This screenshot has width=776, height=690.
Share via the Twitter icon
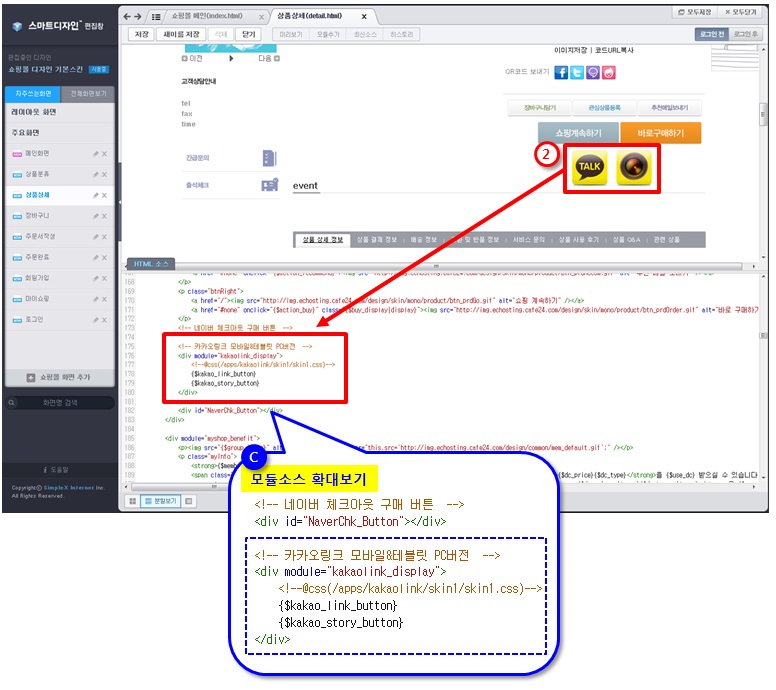click(577, 73)
